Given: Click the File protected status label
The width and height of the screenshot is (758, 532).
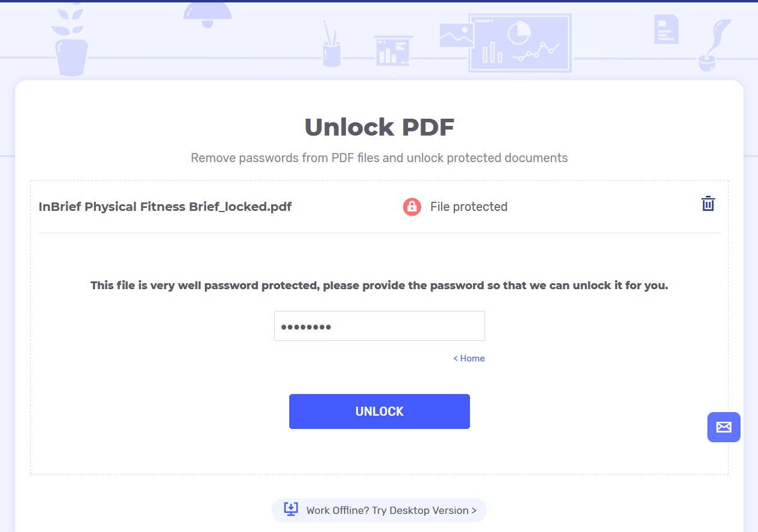Looking at the screenshot, I should (x=468, y=207).
